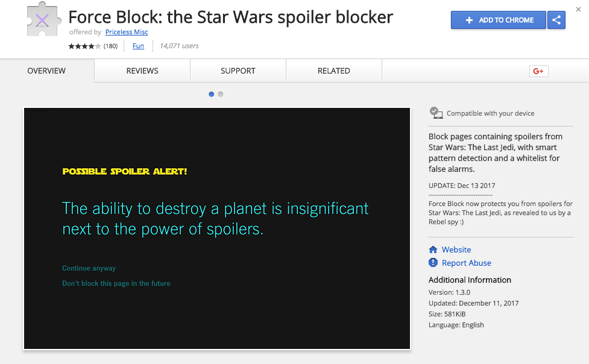Select the second carousel dot
The height and width of the screenshot is (364, 589).
tap(221, 94)
